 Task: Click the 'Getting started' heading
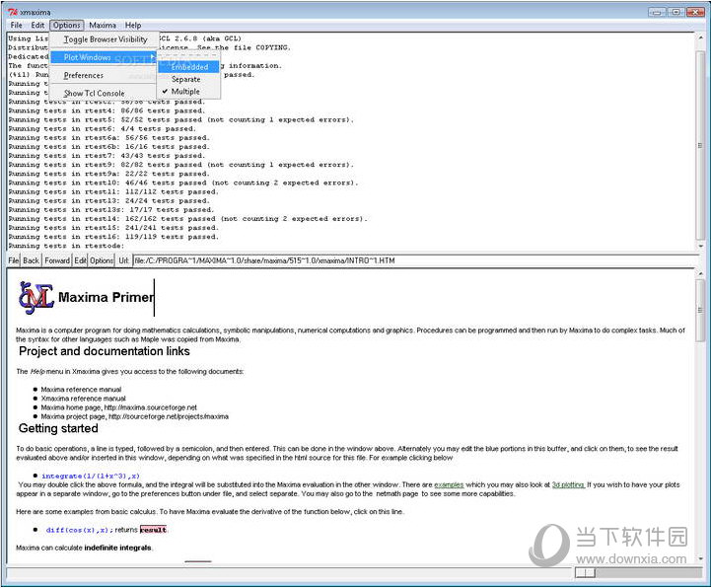pos(58,429)
